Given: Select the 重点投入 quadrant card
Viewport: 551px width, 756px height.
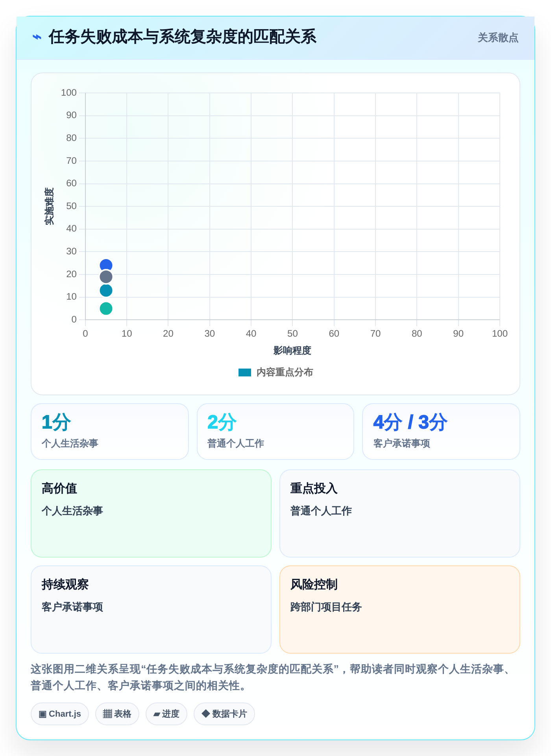Looking at the screenshot, I should click(x=400, y=513).
